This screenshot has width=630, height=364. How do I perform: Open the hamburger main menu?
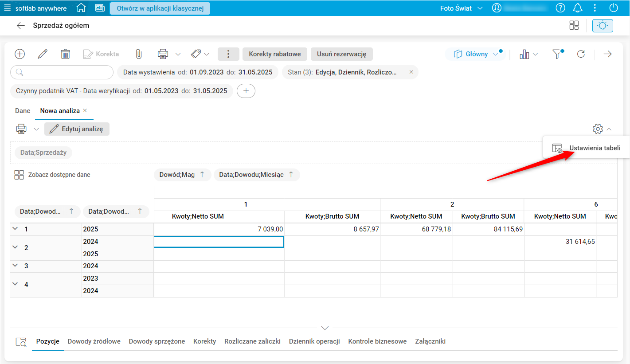(x=8, y=8)
